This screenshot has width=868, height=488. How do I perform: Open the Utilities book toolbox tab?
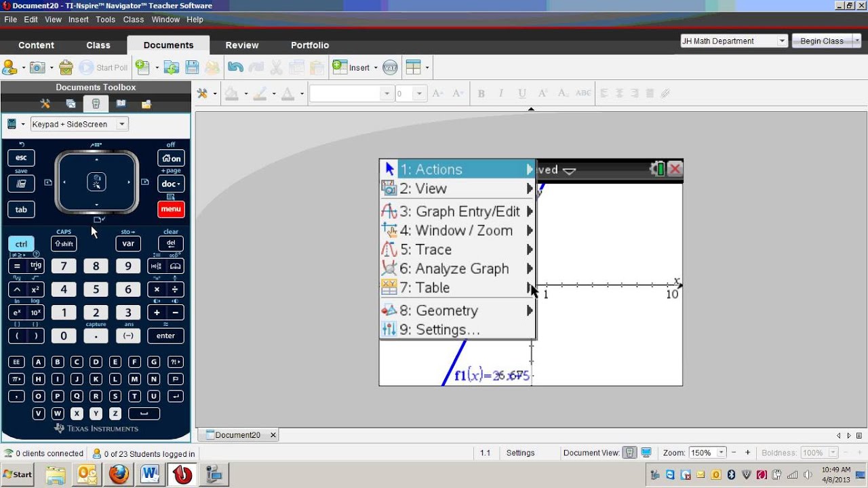point(121,104)
